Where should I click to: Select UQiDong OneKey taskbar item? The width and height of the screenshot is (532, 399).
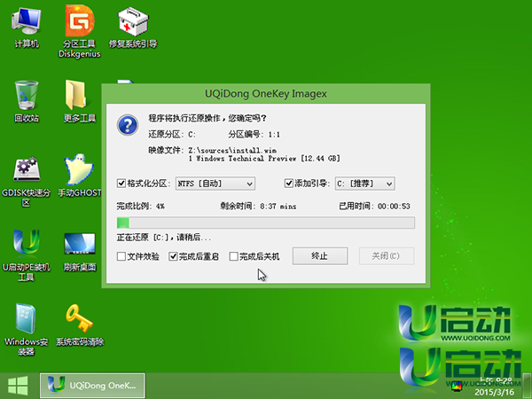(x=92, y=386)
